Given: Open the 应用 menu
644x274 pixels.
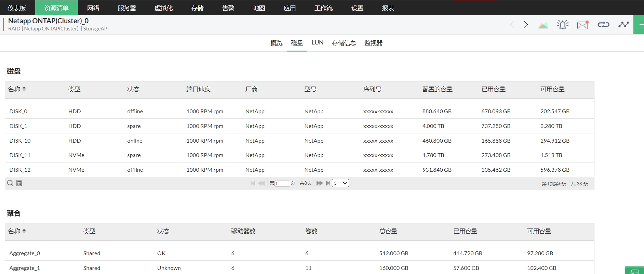Looking at the screenshot, I should [x=290, y=8].
